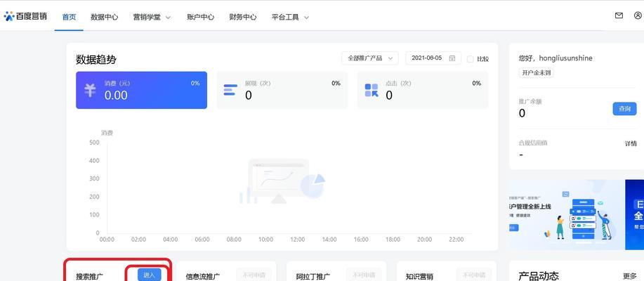Select the 消费 (元) 0.00 card
Viewport: 644px width, 281px height.
tap(141, 90)
